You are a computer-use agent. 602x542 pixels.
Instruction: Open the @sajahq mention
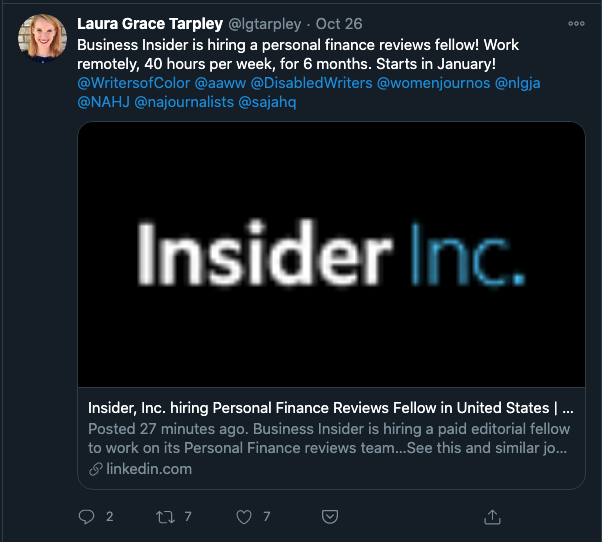click(x=267, y=102)
